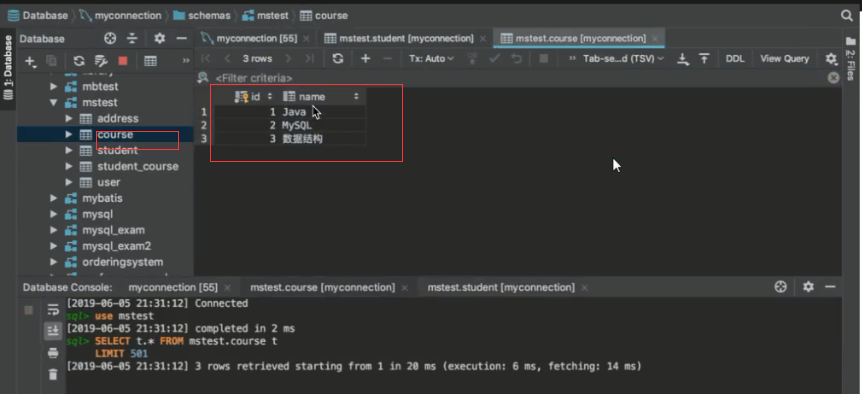Click the View Query button
This screenshot has width=862, height=394.
click(784, 58)
